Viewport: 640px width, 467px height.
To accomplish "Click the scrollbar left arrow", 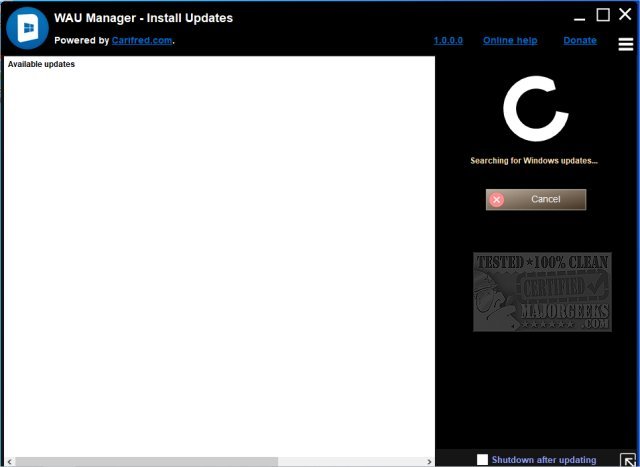I will pos(9,462).
